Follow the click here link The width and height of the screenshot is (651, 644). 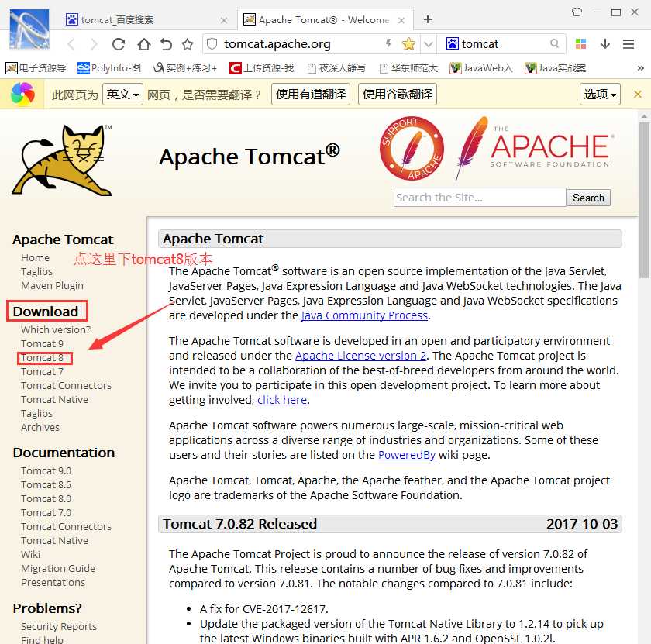(282, 400)
